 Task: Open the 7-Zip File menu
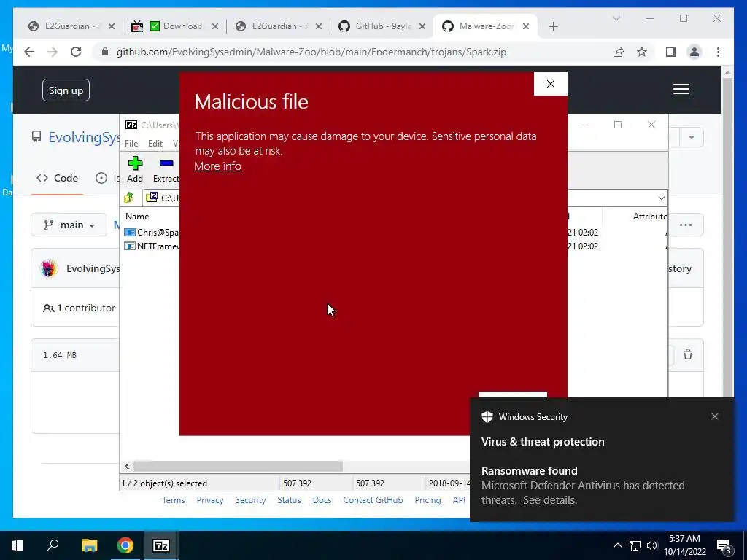131,144
